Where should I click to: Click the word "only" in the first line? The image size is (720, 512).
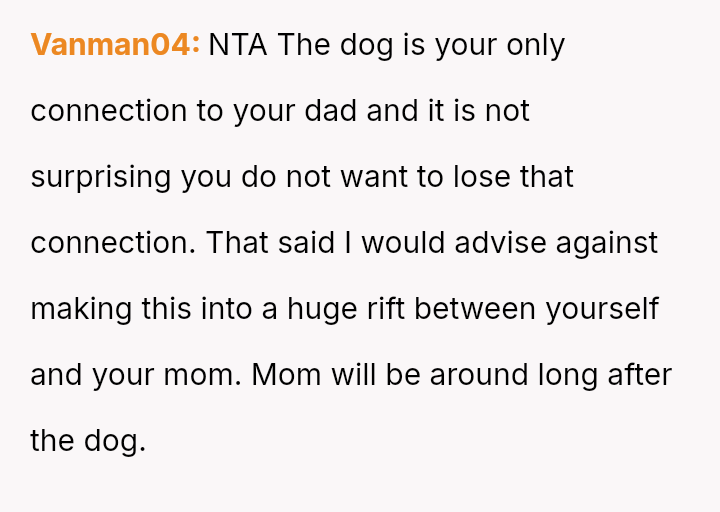click(x=535, y=45)
